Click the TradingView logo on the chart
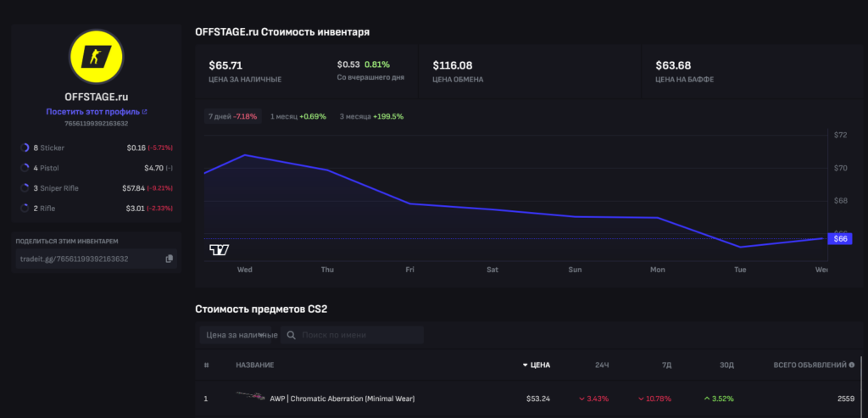The image size is (868, 418). pos(219,249)
